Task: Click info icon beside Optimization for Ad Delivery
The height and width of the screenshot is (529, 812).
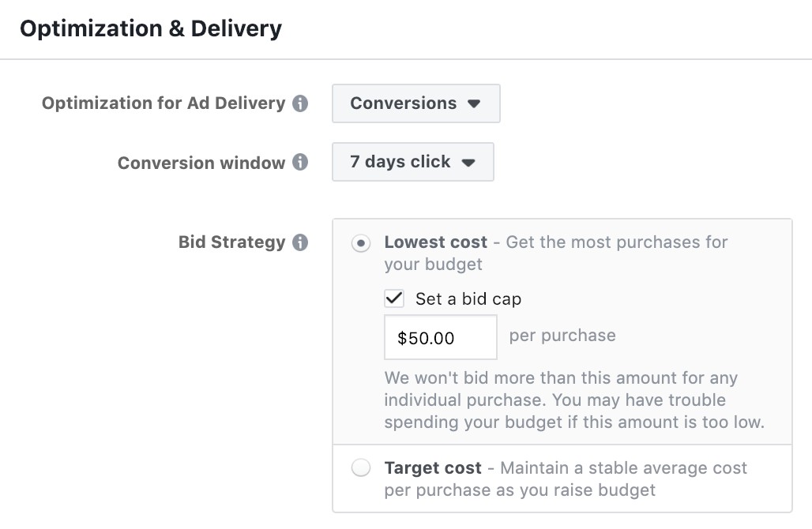Action: 300,103
